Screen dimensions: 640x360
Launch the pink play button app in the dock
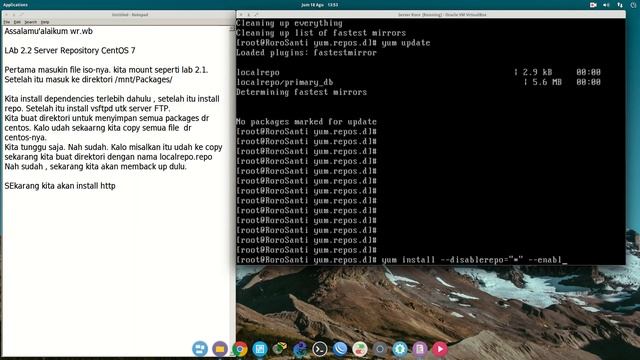(x=440, y=349)
